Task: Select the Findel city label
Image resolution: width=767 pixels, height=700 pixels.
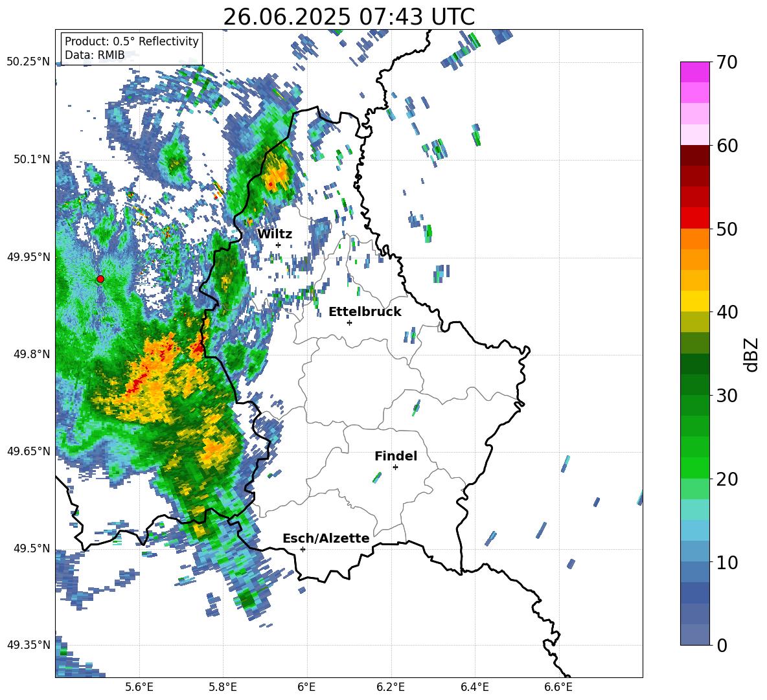Action: [x=396, y=456]
